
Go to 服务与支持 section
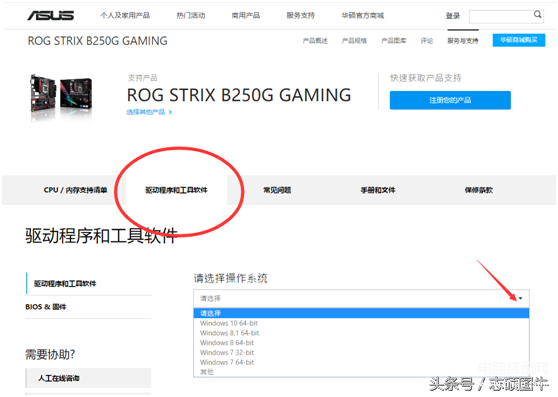click(463, 41)
